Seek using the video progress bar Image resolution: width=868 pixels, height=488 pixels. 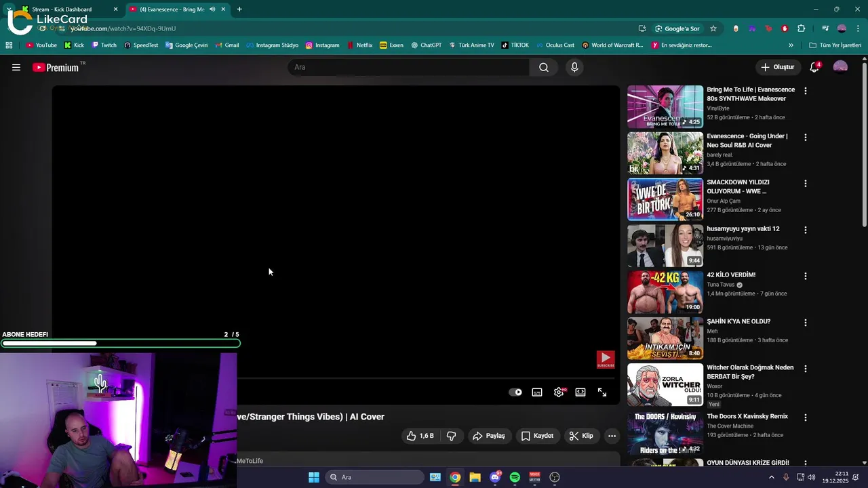427,378
